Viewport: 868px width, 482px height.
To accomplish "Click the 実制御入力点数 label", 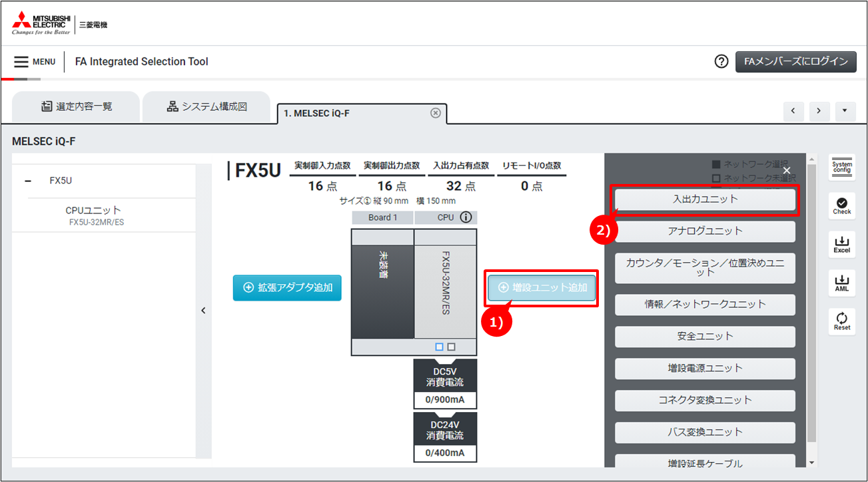I will click(324, 166).
